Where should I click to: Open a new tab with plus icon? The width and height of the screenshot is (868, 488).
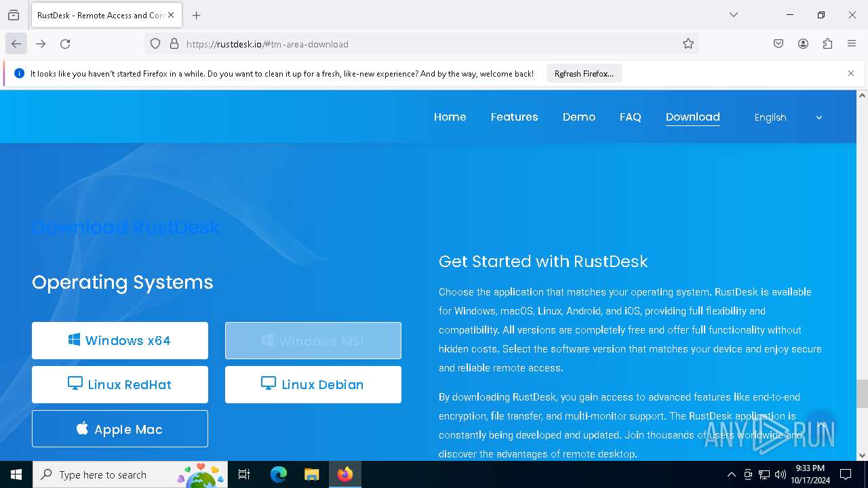[196, 15]
